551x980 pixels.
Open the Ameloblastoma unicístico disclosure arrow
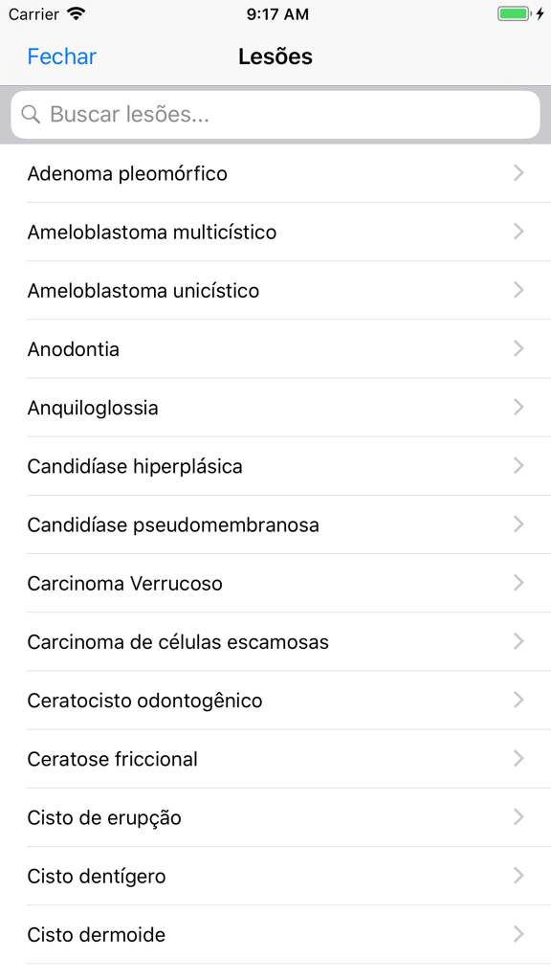click(x=518, y=290)
